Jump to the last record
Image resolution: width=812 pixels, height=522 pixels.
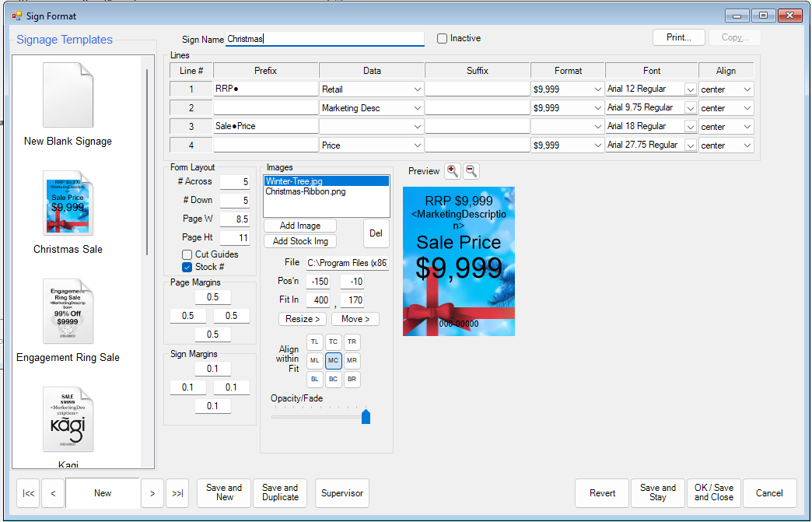point(177,493)
